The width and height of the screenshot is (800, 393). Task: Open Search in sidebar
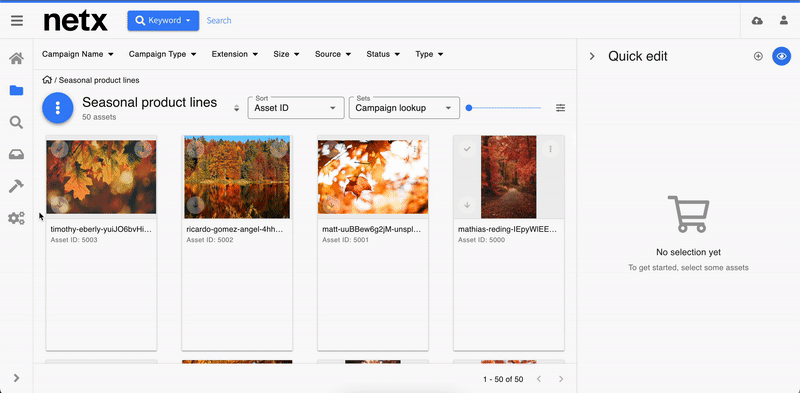[x=16, y=122]
